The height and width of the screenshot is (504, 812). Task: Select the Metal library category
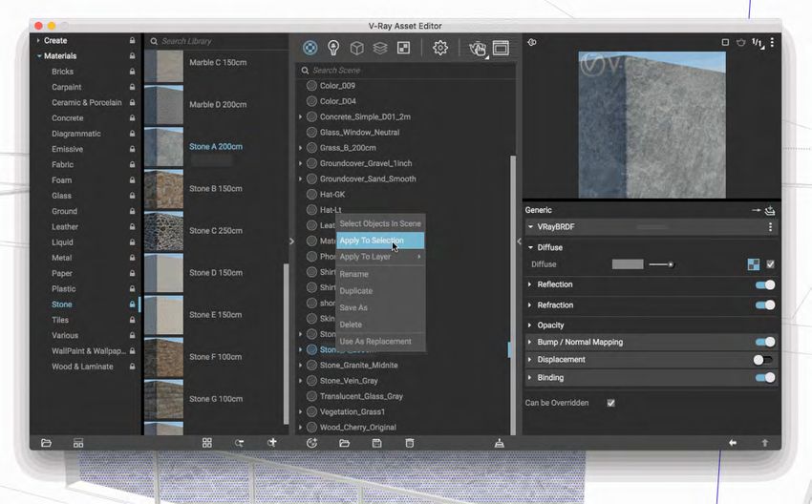(x=62, y=258)
